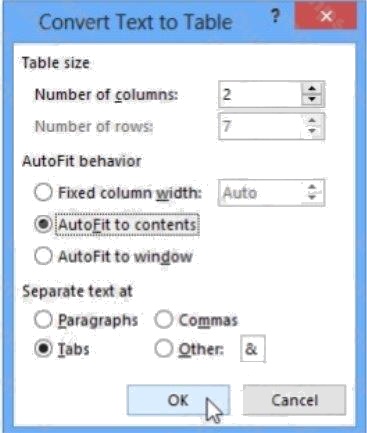This screenshot has width=367, height=433.
Task: Click the Fixed column width Auto field
Action: 260,193
